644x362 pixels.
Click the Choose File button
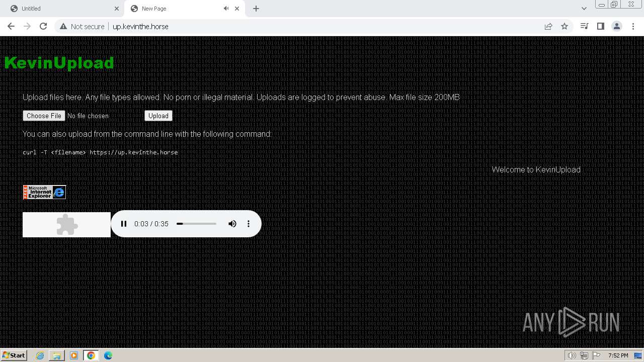pyautogui.click(x=44, y=116)
